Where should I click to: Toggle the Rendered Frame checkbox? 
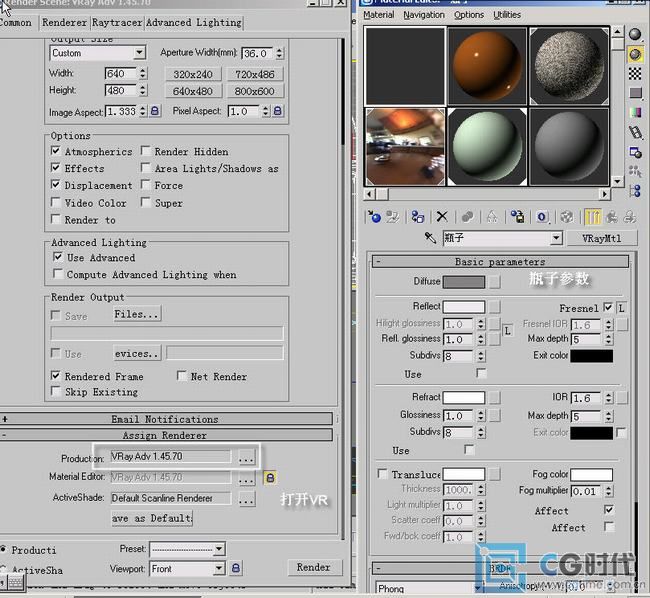pyautogui.click(x=55, y=375)
